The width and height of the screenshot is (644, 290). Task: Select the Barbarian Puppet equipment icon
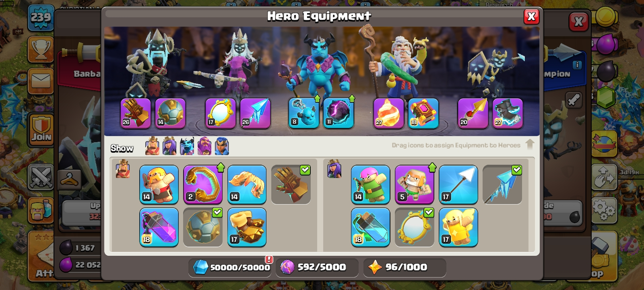(159, 184)
